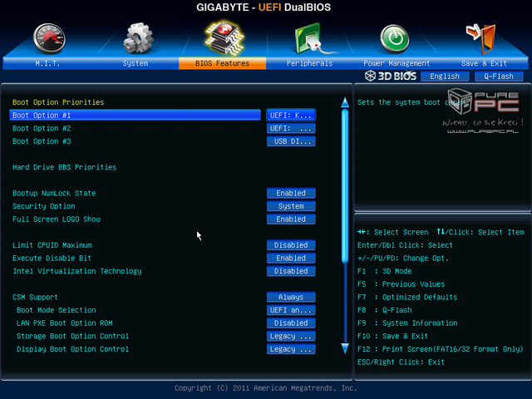This screenshot has height=399, width=532.
Task: Toggle Limit CPUID Maximum Disabled value
Action: point(291,245)
